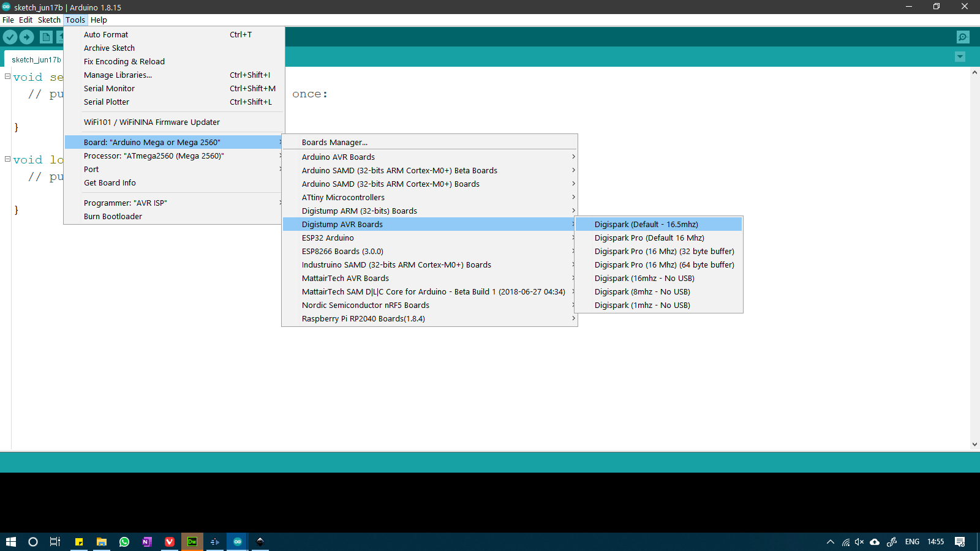Screen dimensions: 980x551
Task: Expand Raspberry Pi RP2040 Boards(1.8.4)
Action: pyautogui.click(x=429, y=319)
